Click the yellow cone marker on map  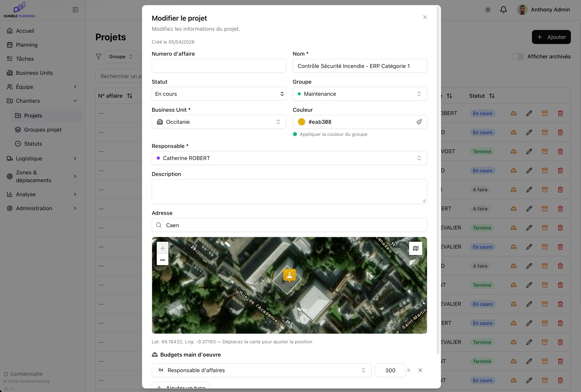290,275
